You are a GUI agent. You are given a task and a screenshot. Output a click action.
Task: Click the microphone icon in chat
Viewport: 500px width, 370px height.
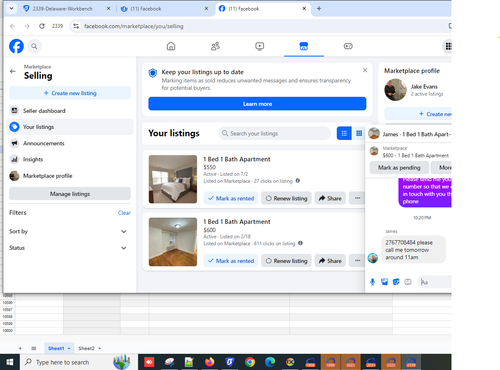coord(373,282)
